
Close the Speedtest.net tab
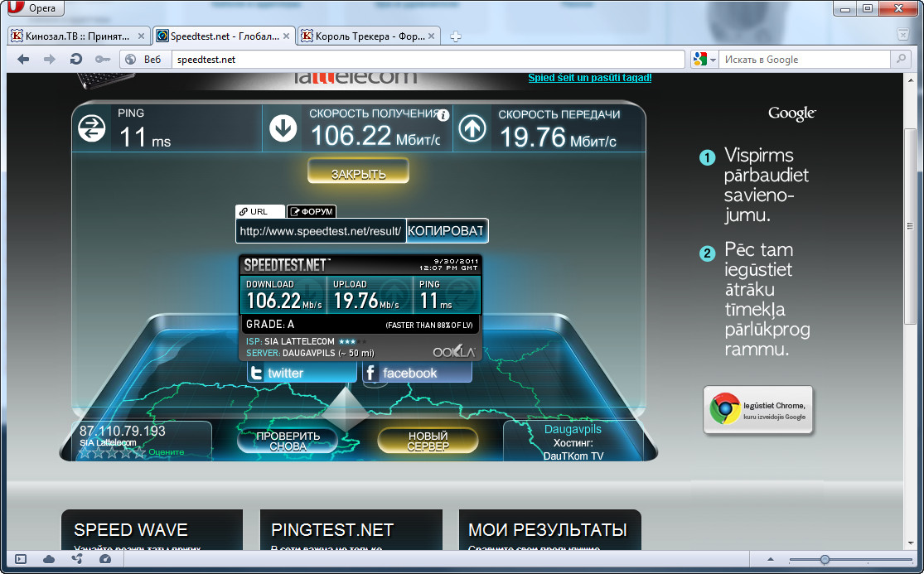pos(287,36)
